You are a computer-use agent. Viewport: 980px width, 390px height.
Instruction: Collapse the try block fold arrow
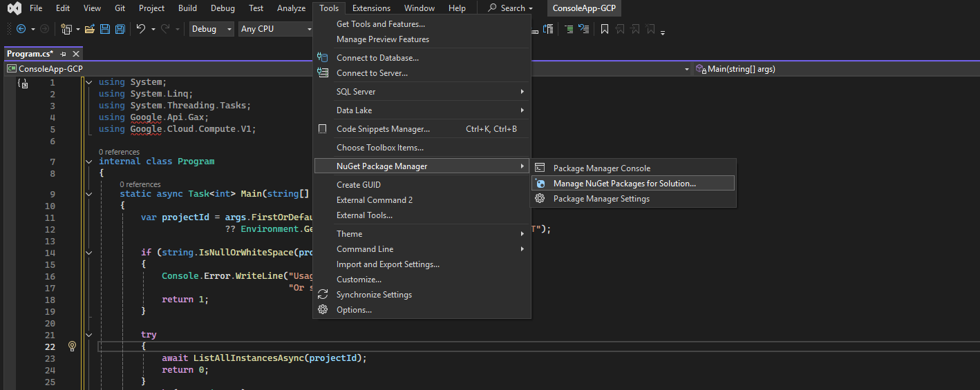pyautogui.click(x=88, y=335)
